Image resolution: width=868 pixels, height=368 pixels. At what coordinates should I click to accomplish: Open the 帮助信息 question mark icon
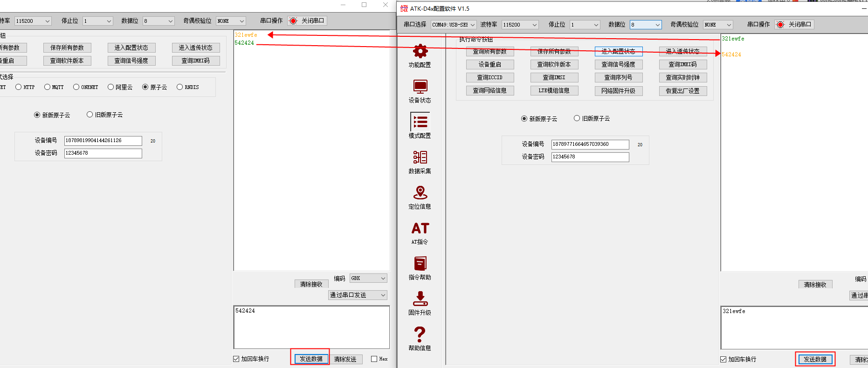point(420,334)
